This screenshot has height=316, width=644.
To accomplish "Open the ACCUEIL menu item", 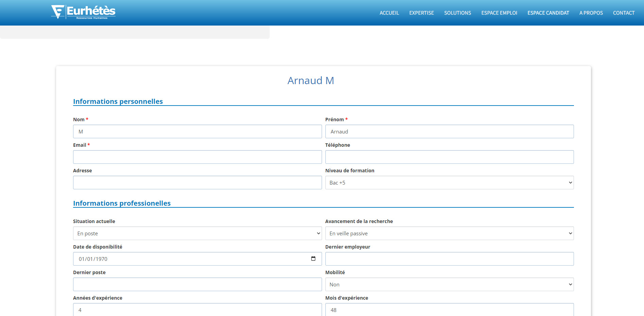I will pos(389,13).
